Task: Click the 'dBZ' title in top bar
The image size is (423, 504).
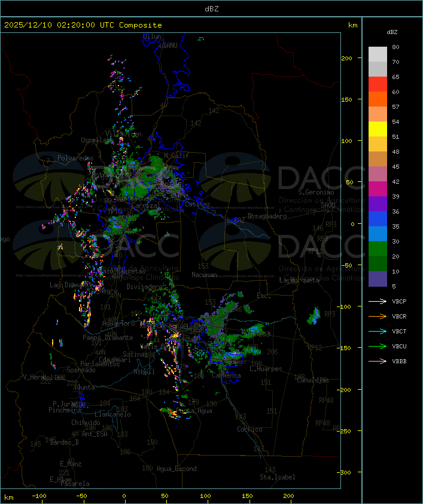Action: pos(212,9)
